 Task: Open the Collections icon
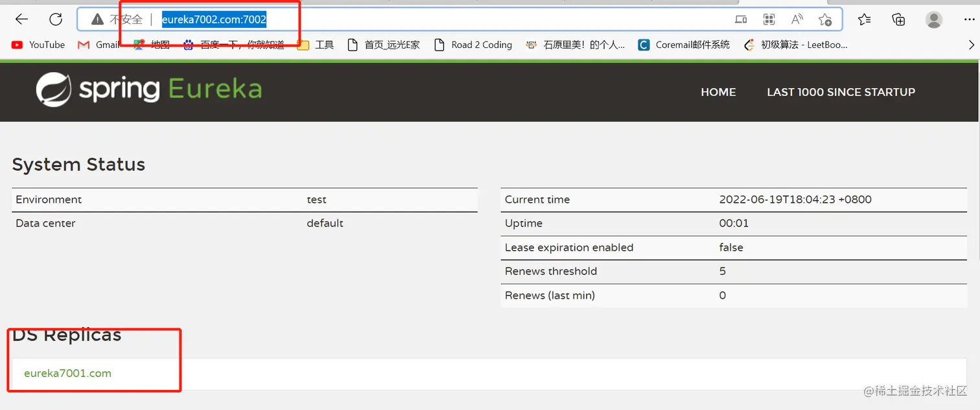[898, 19]
